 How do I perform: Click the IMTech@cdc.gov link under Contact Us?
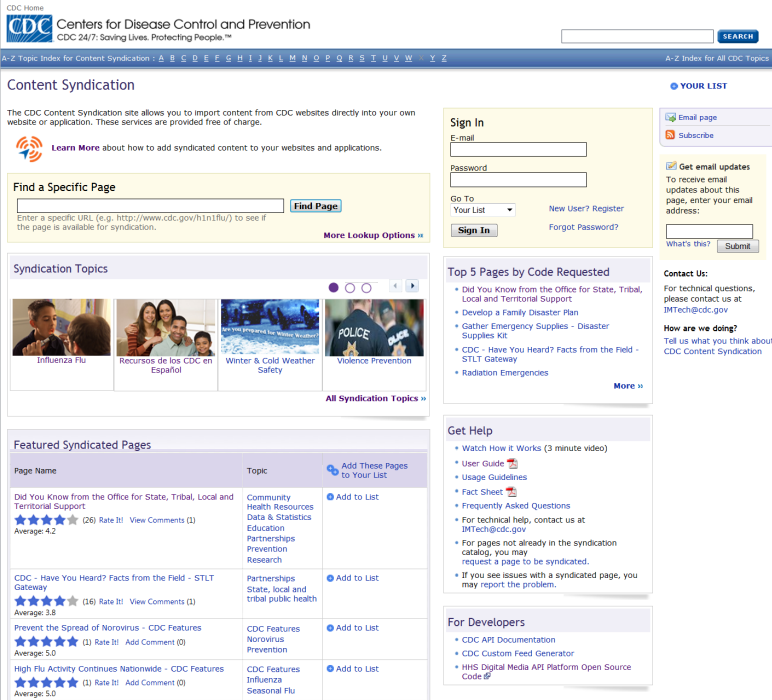695,310
